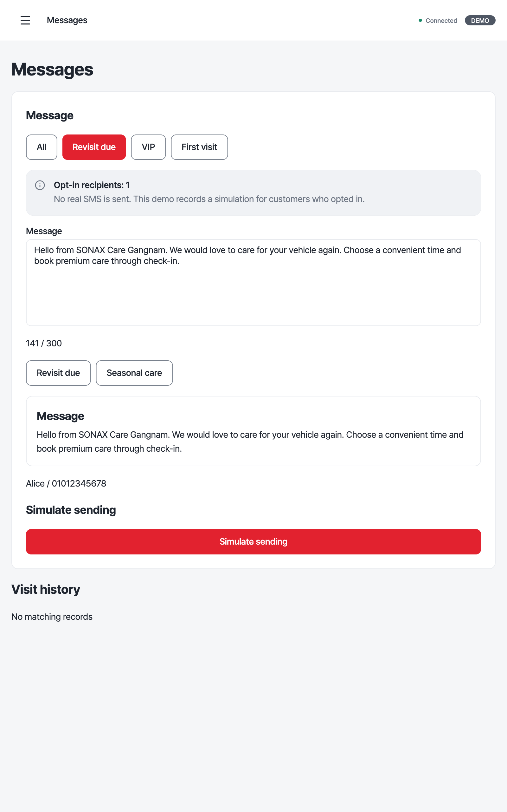Click the Connected status label

click(441, 21)
